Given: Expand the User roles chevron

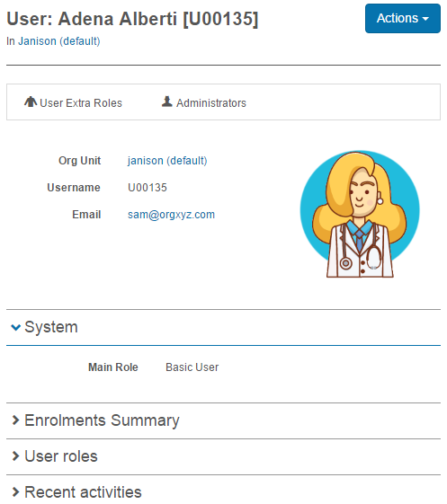Looking at the screenshot, I should pyautogui.click(x=15, y=455).
